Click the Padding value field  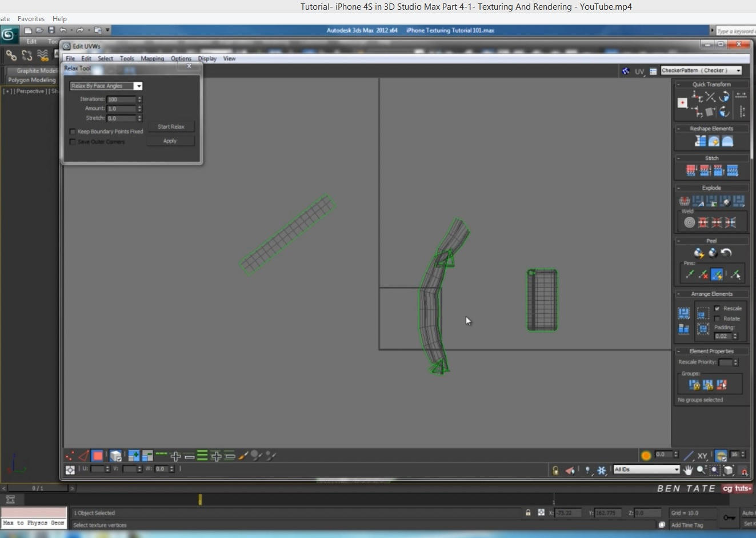(x=723, y=336)
